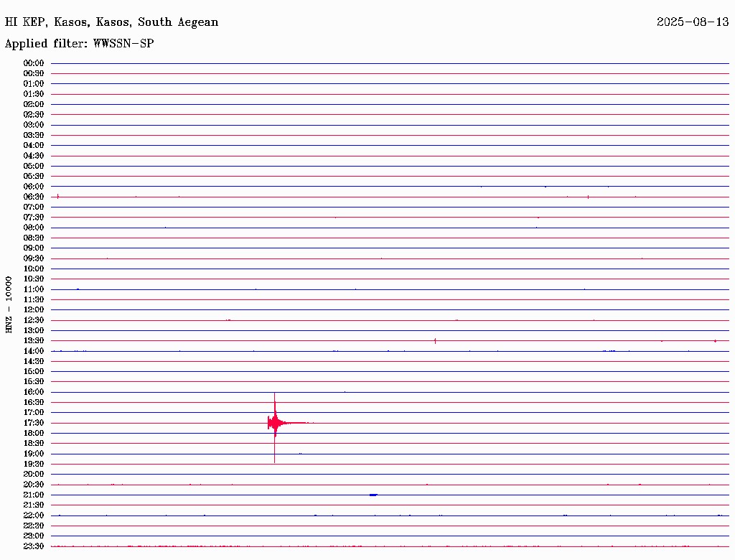Click the 08:00 time label
Image resolution: width=735 pixels, height=560 pixels.
33,228
